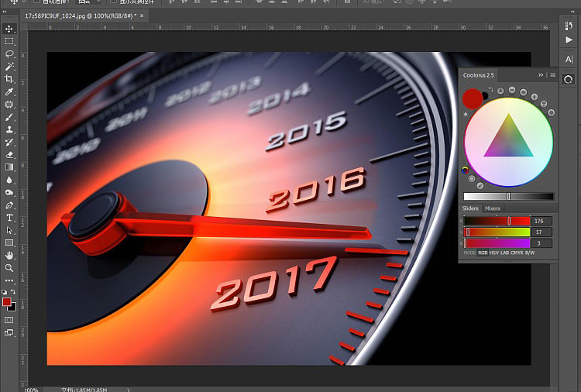Swap foreground and background colors in toolbox
The width and height of the screenshot is (581, 392).
click(13, 292)
